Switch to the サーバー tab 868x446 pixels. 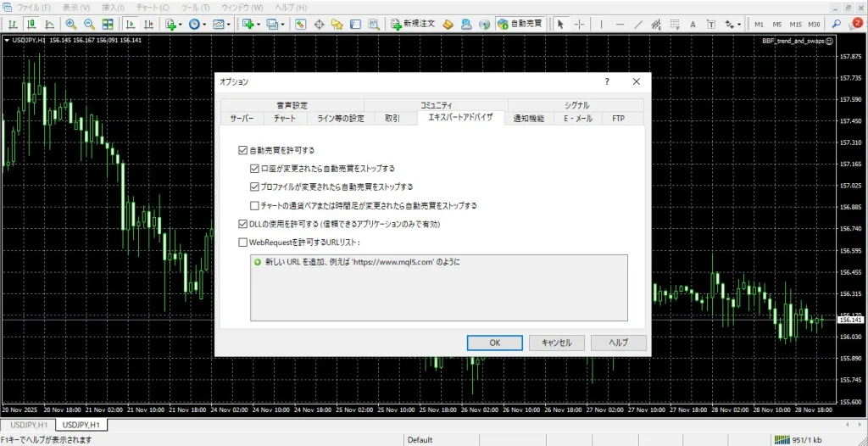(x=242, y=119)
